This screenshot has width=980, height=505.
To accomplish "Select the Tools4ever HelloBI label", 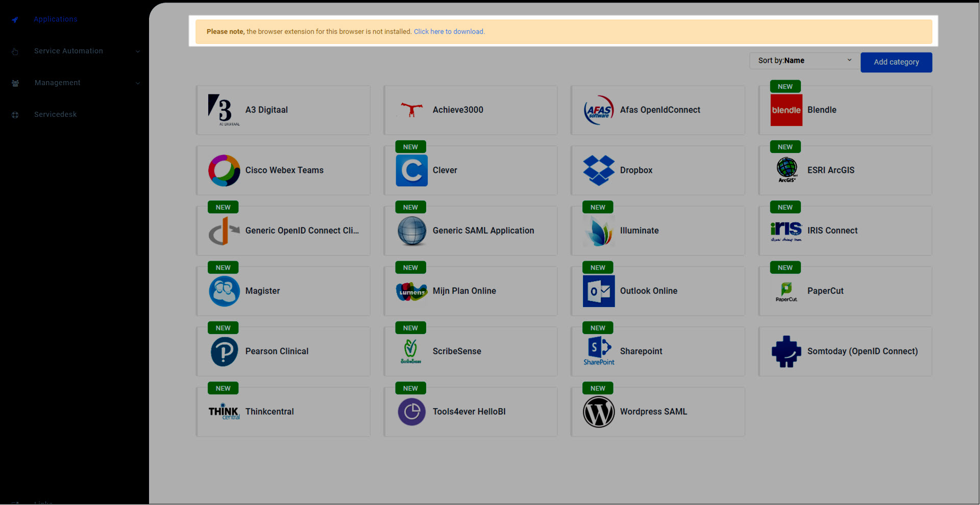I will click(x=469, y=412).
